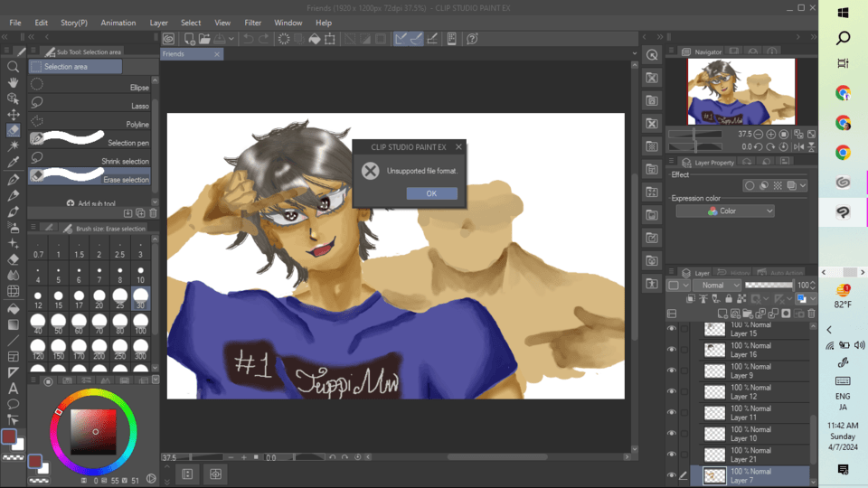This screenshot has height=488, width=868.
Task: Click the Scale/Rotate transform icon
Action: coord(330,39)
